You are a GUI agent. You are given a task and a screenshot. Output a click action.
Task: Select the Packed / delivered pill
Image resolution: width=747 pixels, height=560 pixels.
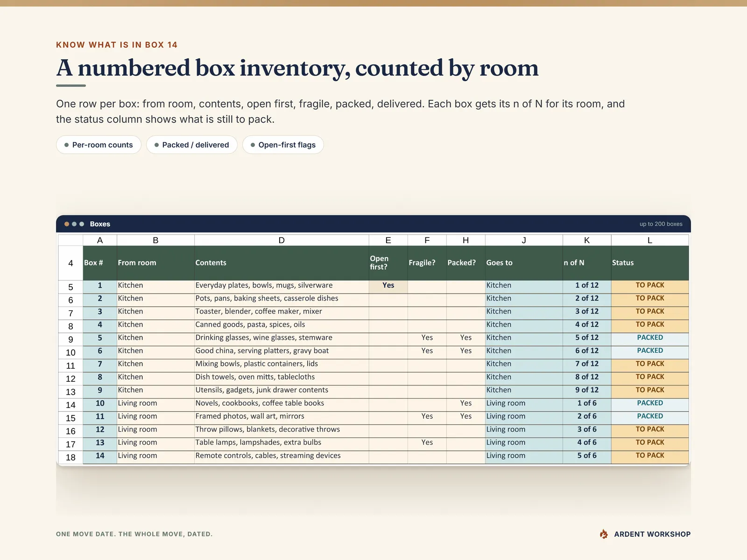(191, 145)
